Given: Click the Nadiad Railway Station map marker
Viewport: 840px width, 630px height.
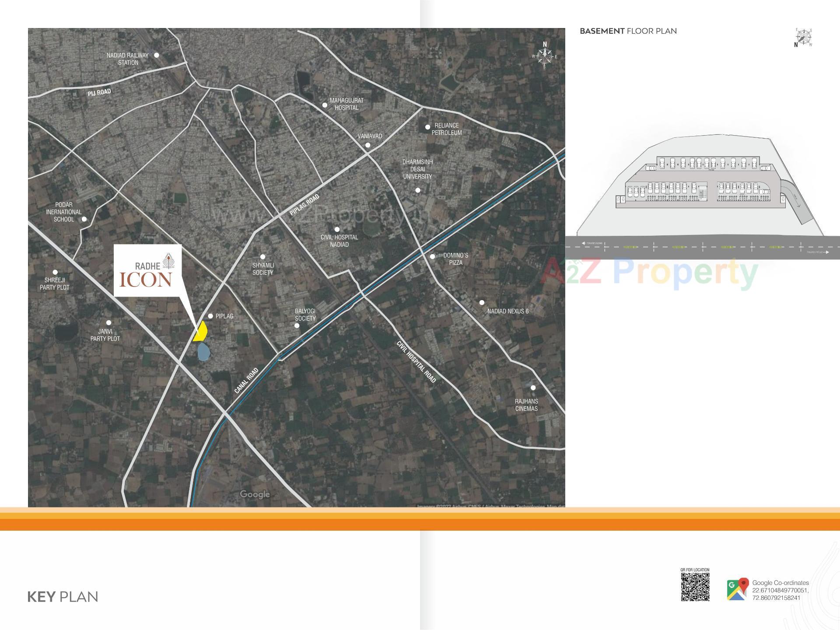Looking at the screenshot, I should coord(156,54).
